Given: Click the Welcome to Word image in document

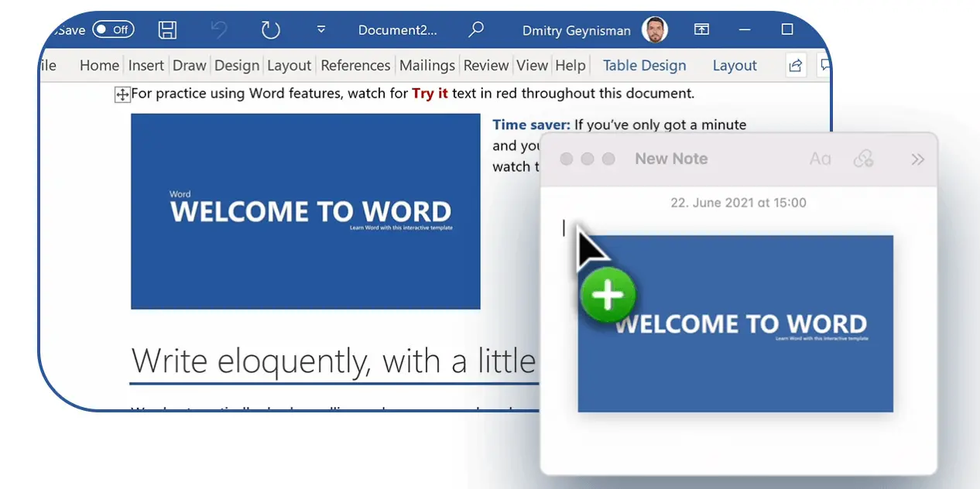Looking at the screenshot, I should (306, 211).
